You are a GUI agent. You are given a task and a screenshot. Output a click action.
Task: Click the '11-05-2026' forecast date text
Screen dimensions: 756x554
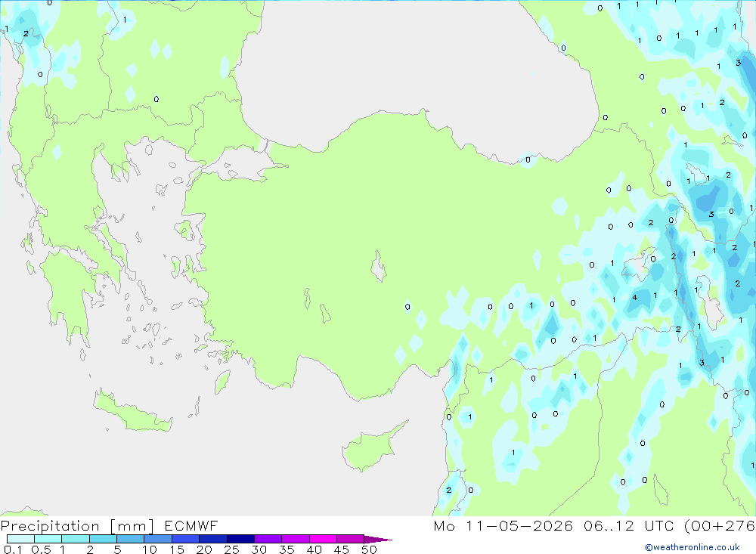click(519, 525)
